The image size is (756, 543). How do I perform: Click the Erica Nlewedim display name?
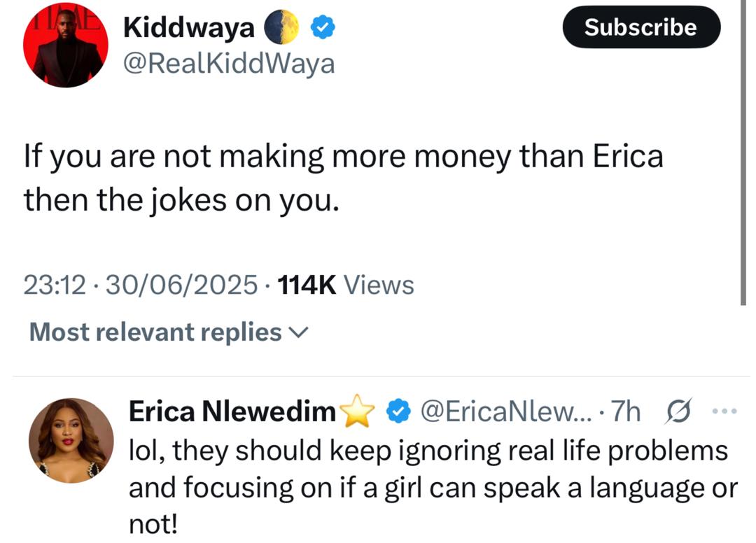click(232, 413)
